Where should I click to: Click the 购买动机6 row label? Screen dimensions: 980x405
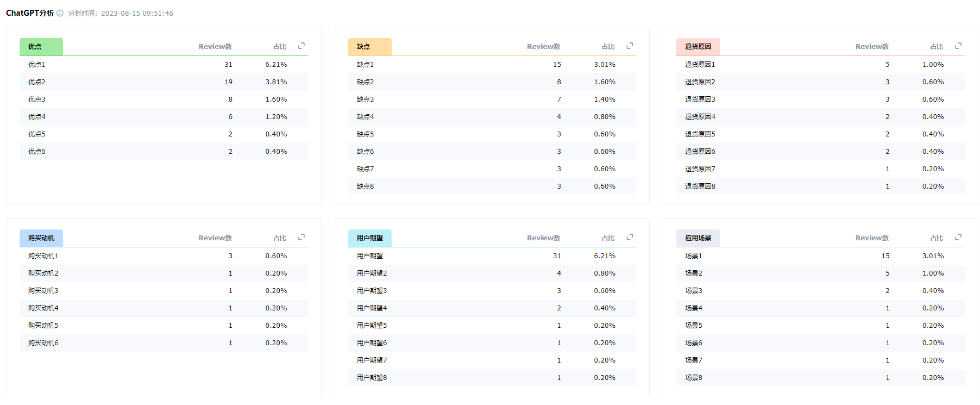coord(43,343)
